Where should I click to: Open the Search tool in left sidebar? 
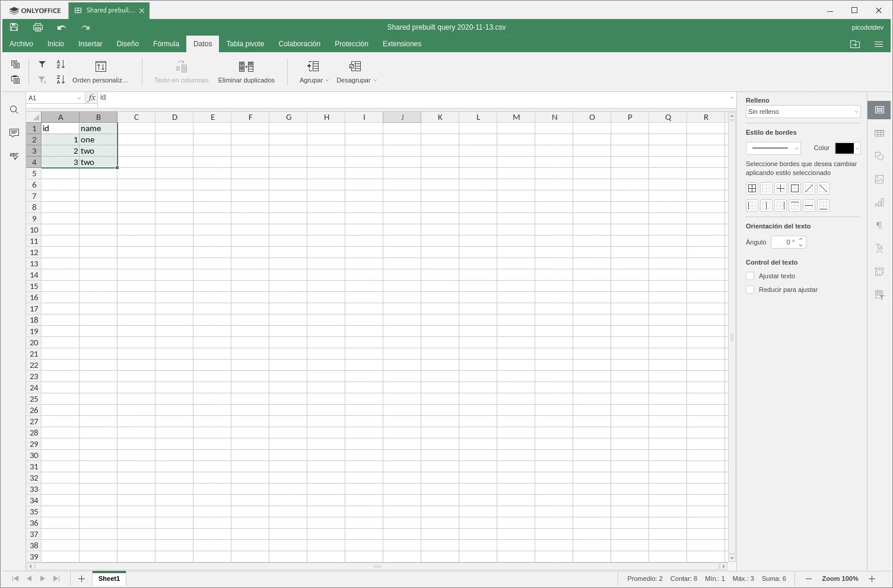[x=14, y=110]
